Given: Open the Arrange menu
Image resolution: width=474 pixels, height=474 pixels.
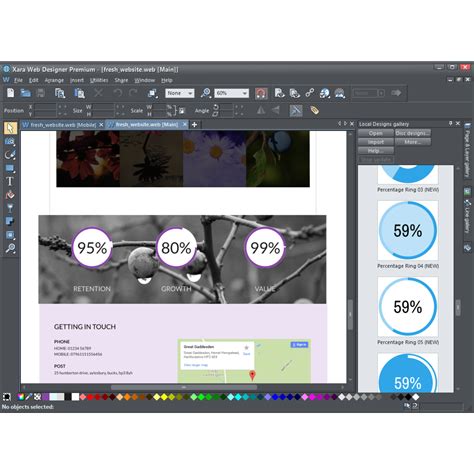Looking at the screenshot, I should (x=54, y=80).
